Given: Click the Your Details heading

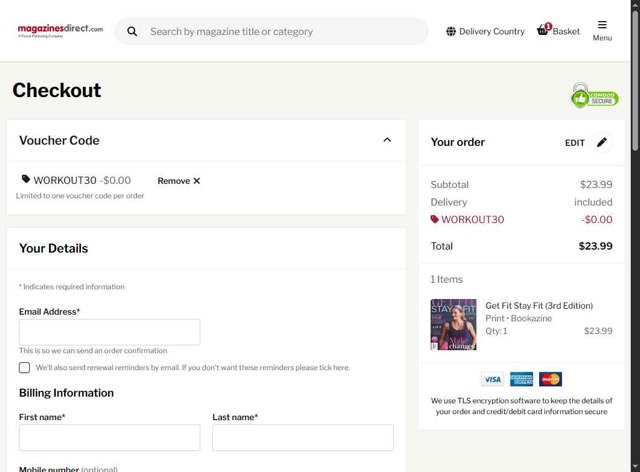Looking at the screenshot, I should point(53,248).
